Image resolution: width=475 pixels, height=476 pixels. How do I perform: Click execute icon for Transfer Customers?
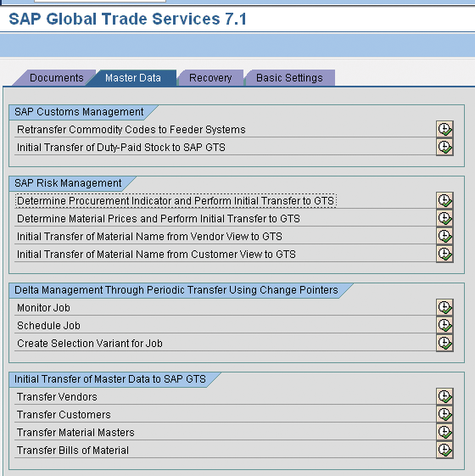pyautogui.click(x=444, y=414)
